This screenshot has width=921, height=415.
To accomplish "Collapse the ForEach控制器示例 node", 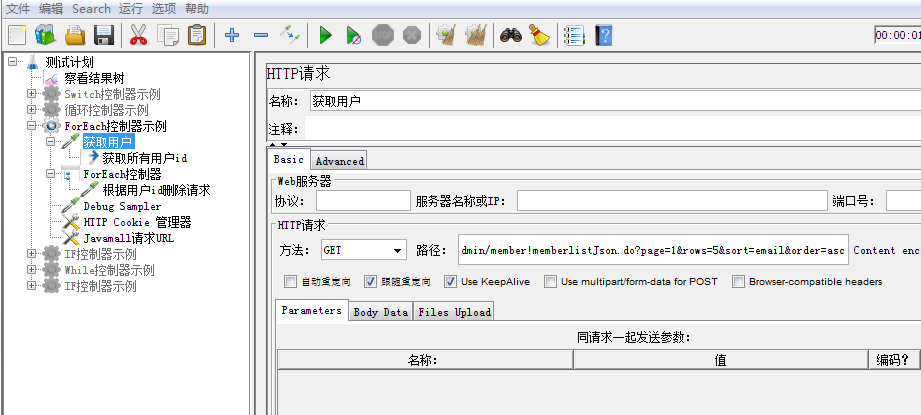I will coord(31,126).
